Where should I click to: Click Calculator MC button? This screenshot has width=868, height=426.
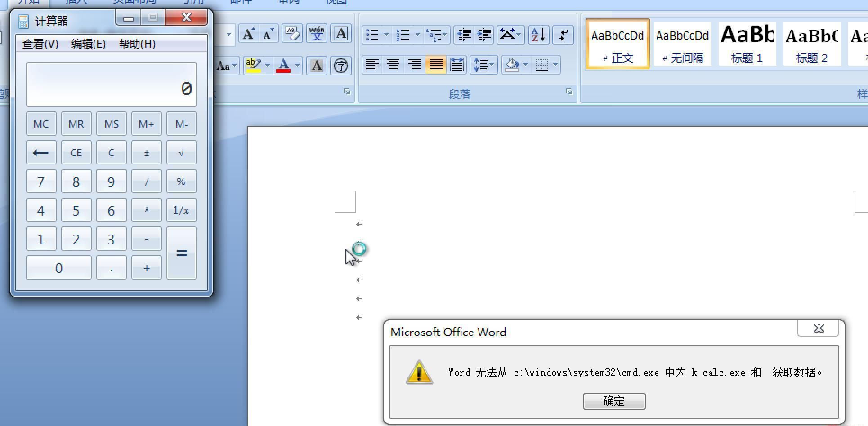click(x=41, y=124)
